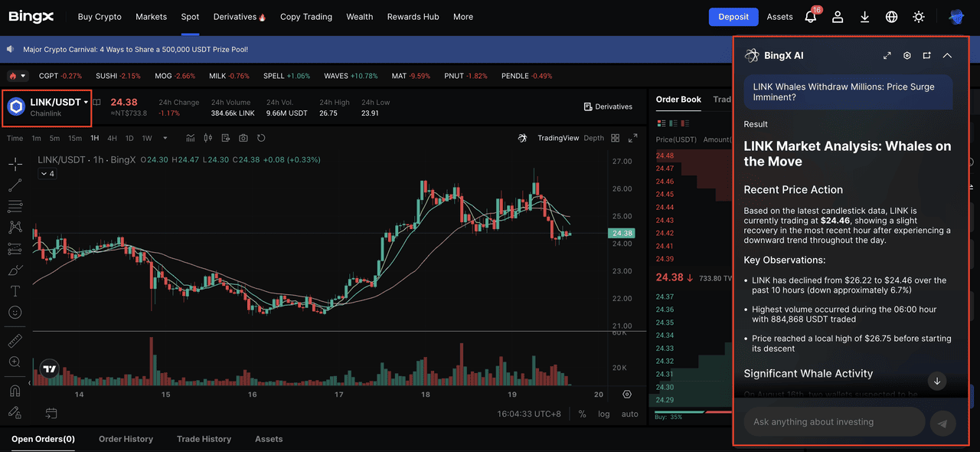Expand the chart to fullscreen

click(x=632, y=138)
